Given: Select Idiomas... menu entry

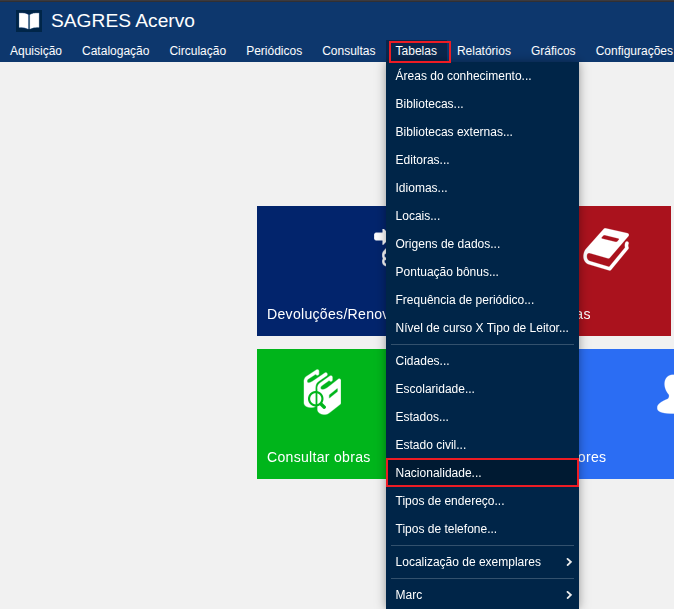Looking at the screenshot, I should point(482,188).
